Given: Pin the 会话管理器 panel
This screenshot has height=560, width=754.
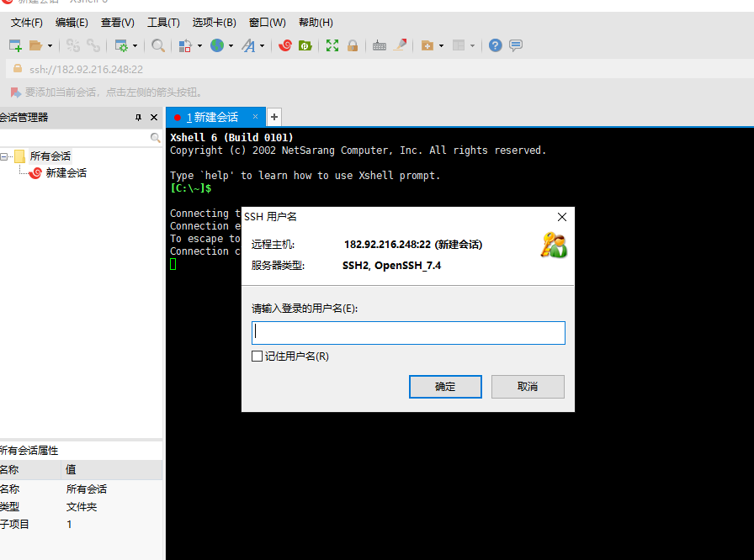Looking at the screenshot, I should (x=139, y=117).
